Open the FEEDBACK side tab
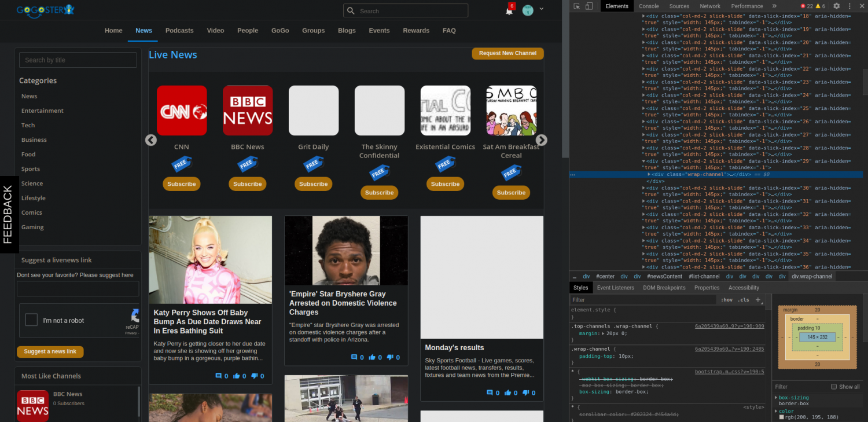 tap(8, 214)
